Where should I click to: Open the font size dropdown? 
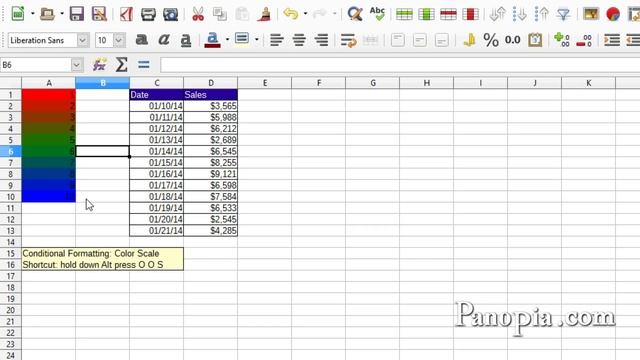pos(119,40)
